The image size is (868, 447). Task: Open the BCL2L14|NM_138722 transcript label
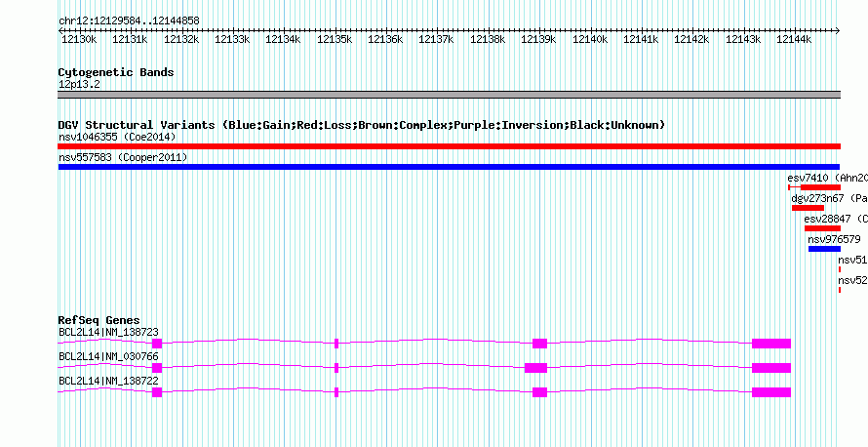tap(108, 381)
